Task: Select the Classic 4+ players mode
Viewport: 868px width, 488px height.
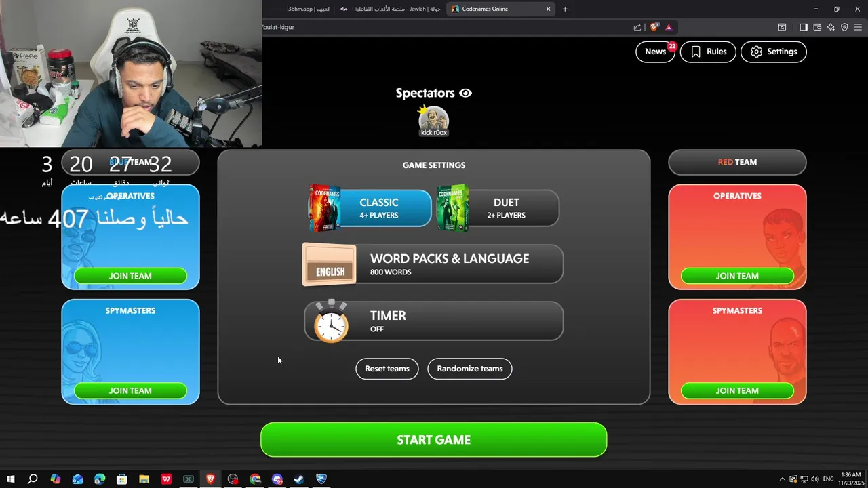Action: 370,207
